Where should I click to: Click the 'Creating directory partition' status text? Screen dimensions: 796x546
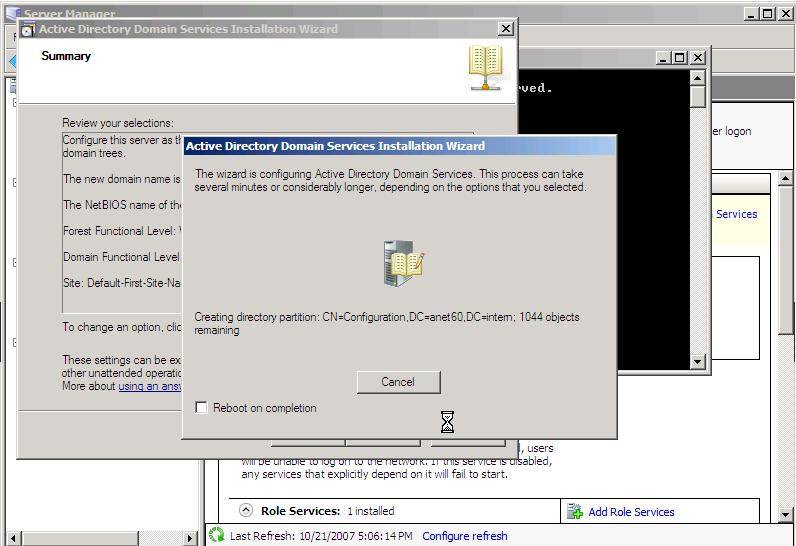tap(387, 323)
